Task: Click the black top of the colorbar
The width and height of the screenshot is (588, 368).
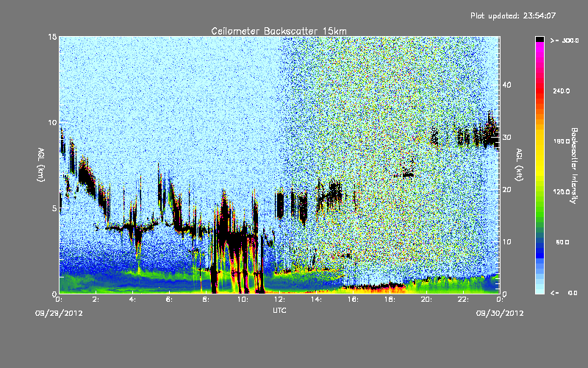Action: (539, 39)
